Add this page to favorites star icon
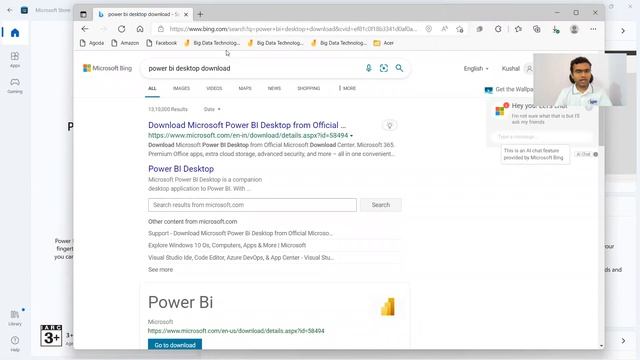This screenshot has width=640, height=360. (x=460, y=29)
